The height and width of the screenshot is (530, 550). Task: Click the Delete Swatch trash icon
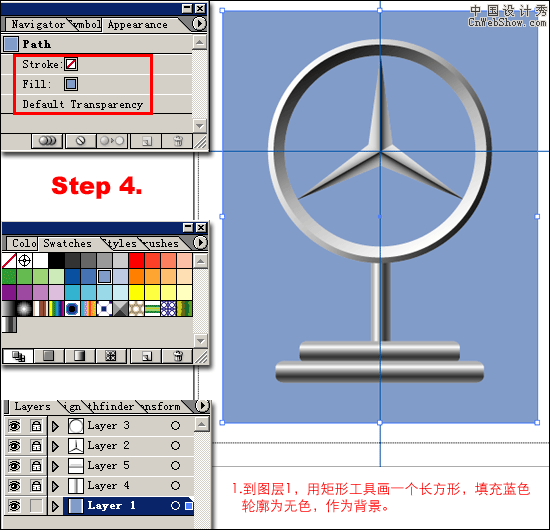(178, 356)
